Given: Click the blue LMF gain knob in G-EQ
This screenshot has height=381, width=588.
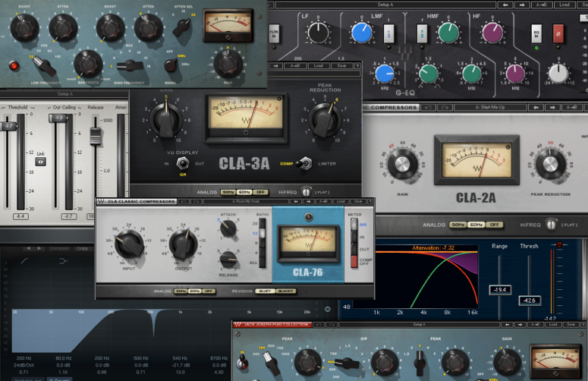Looking at the screenshot, I should (360, 33).
